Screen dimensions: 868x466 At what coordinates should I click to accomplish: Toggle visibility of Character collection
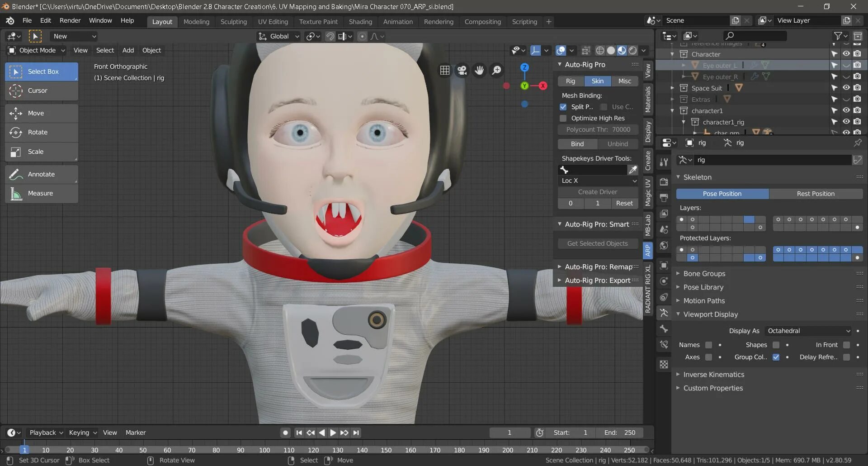point(846,54)
